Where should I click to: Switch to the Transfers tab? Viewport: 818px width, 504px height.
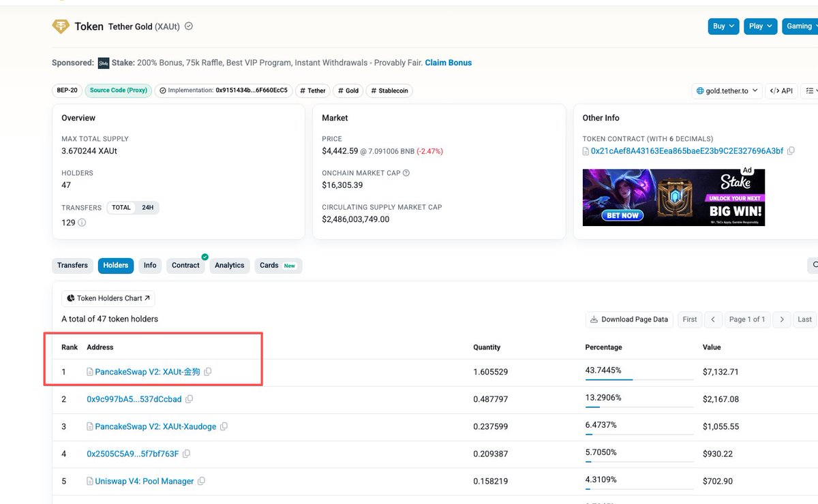(72, 266)
